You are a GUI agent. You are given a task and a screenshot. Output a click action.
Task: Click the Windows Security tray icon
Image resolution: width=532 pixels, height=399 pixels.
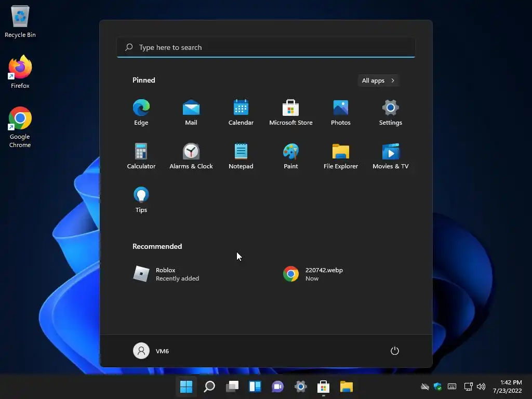(437, 387)
